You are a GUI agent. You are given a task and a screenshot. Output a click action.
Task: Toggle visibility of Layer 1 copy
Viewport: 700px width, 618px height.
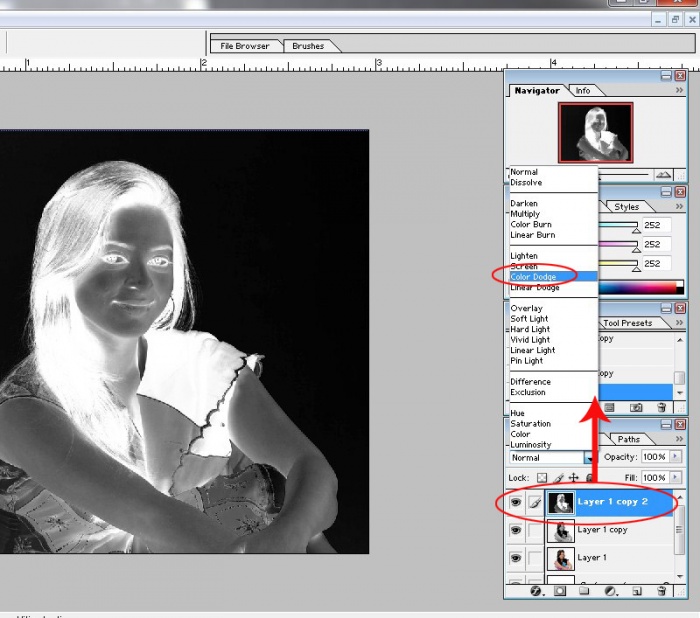[x=516, y=531]
